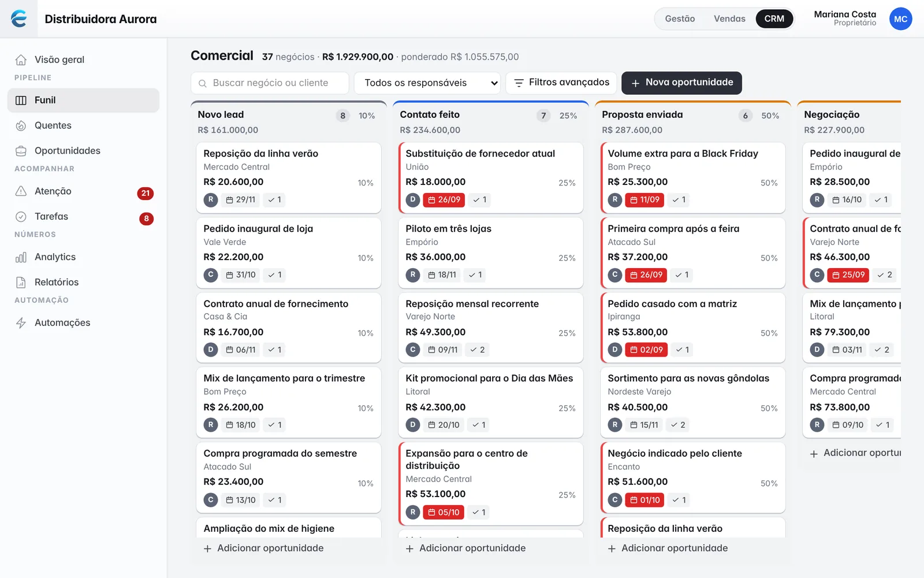Open Kit promocional para o Dia das Mães
924x578 pixels.
(491, 403)
